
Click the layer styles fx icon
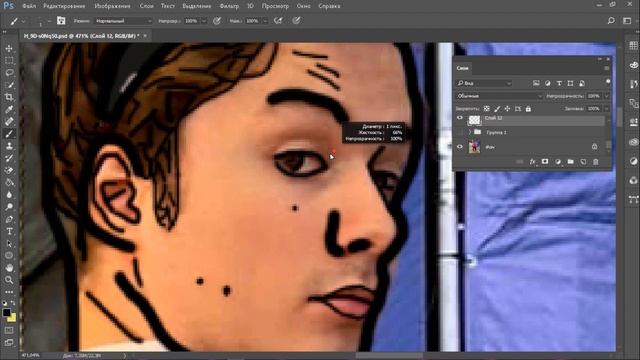(533, 162)
